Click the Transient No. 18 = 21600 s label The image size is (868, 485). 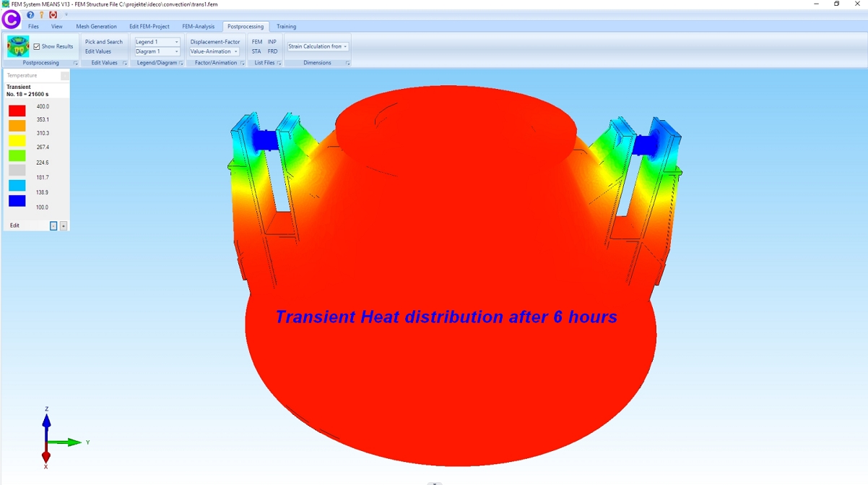click(x=27, y=90)
